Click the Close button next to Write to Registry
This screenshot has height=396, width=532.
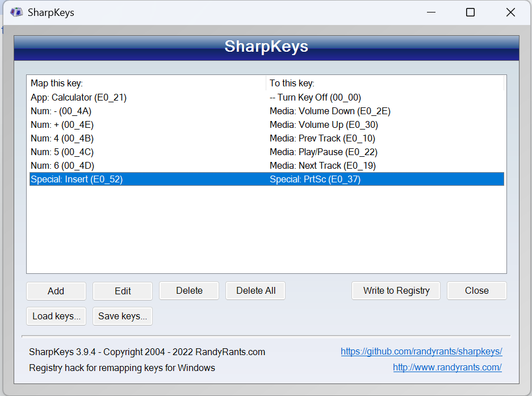pyautogui.click(x=477, y=291)
